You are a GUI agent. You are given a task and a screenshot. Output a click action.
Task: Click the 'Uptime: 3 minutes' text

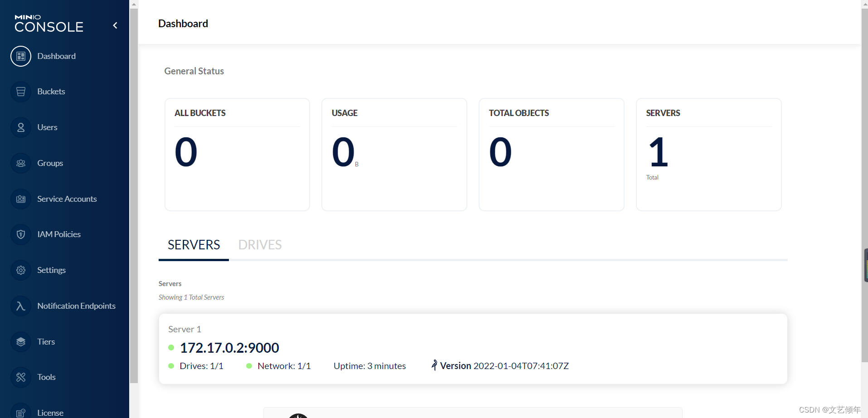(x=370, y=366)
